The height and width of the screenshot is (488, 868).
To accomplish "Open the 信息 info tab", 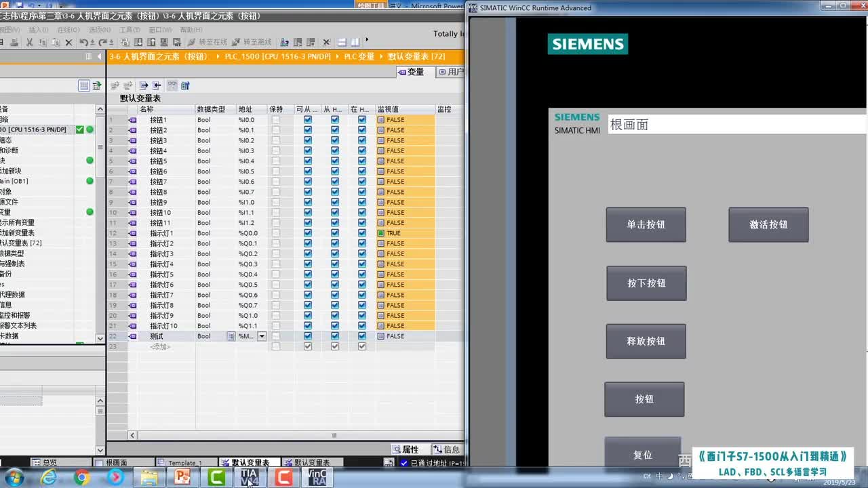I will click(447, 449).
